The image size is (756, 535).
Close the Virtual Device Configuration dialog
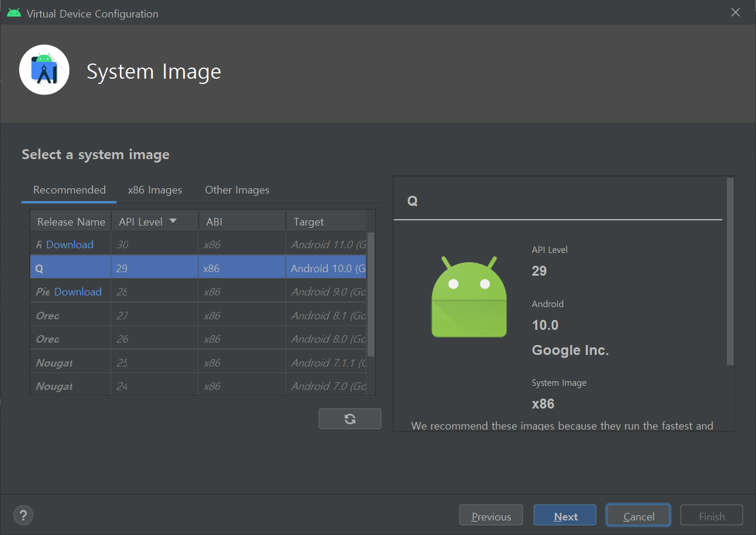[x=736, y=13]
